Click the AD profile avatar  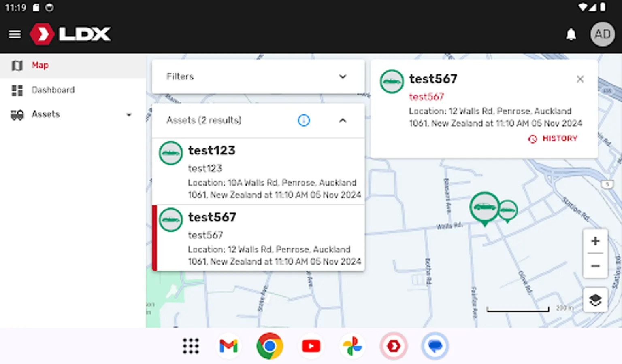coord(602,34)
